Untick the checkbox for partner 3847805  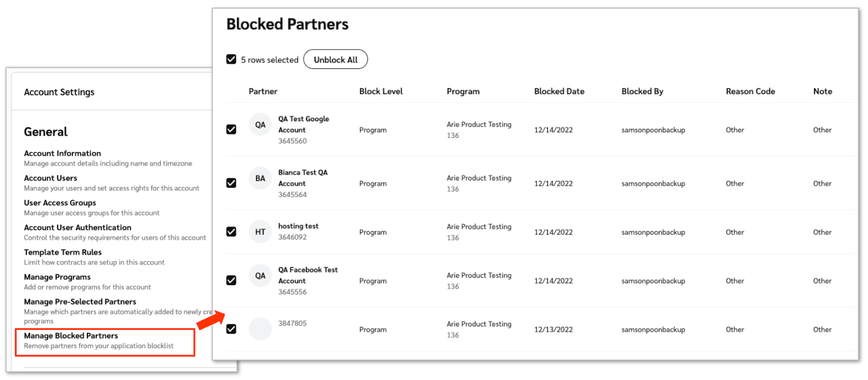231,329
